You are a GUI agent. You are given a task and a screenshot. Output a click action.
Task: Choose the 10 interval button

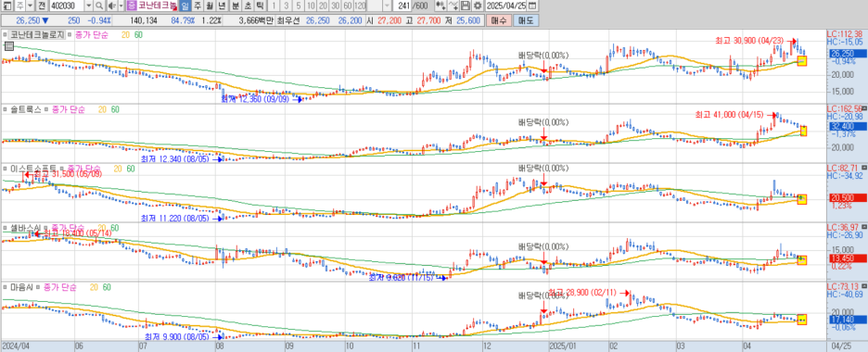tap(311, 6)
